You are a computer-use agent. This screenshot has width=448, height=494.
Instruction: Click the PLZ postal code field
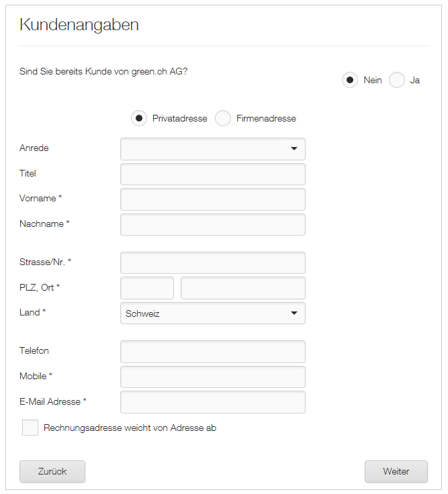147,288
